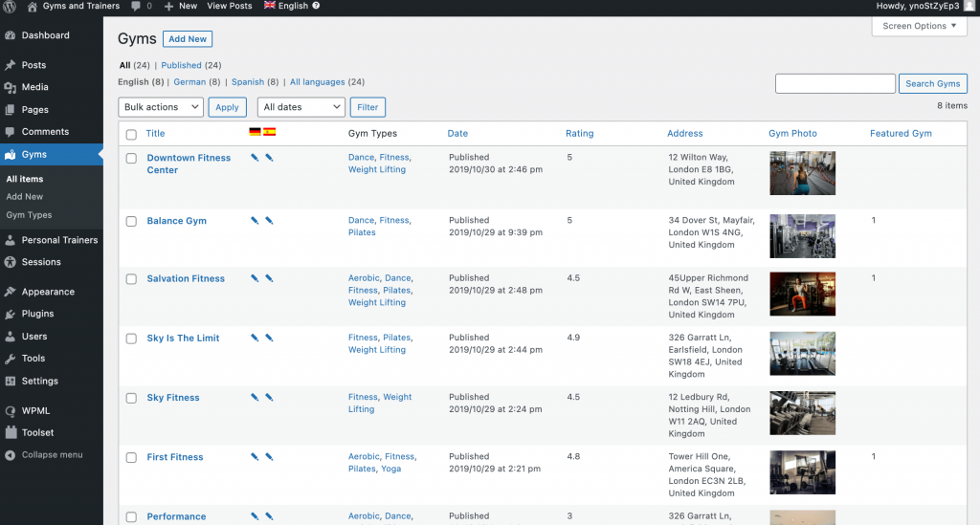Click the WPML help question mark icon

(x=316, y=6)
